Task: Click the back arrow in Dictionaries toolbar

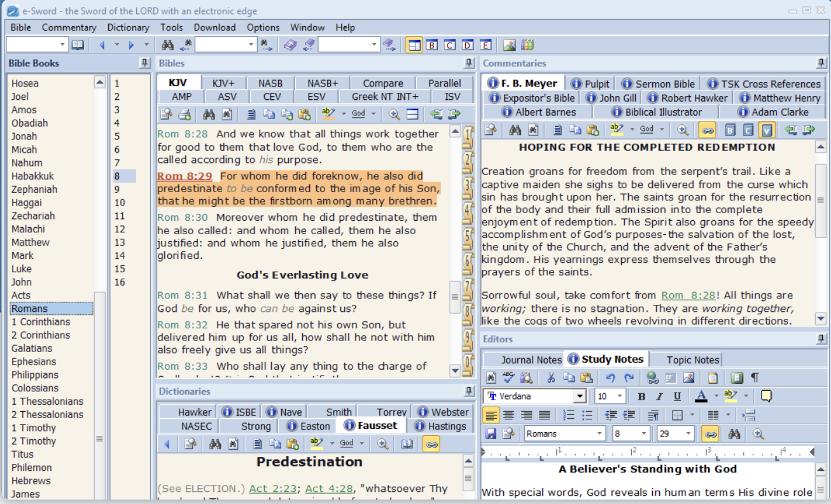Action: (167, 444)
